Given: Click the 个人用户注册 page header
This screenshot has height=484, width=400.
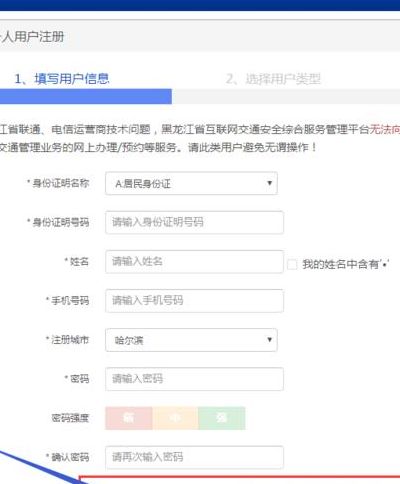Looking at the screenshot, I should 32,37.
